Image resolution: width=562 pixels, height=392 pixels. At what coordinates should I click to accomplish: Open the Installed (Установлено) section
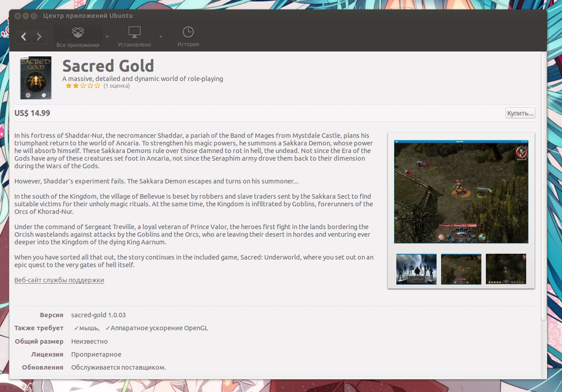point(134,37)
